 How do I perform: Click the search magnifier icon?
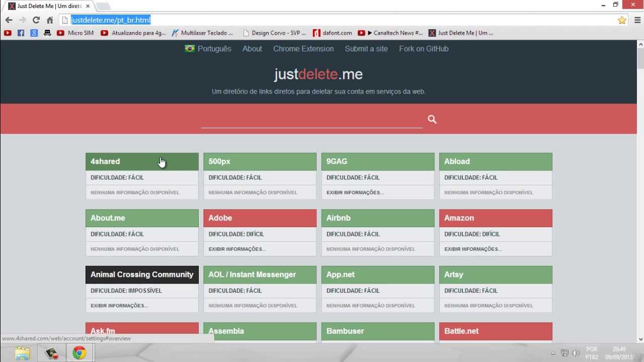click(432, 119)
